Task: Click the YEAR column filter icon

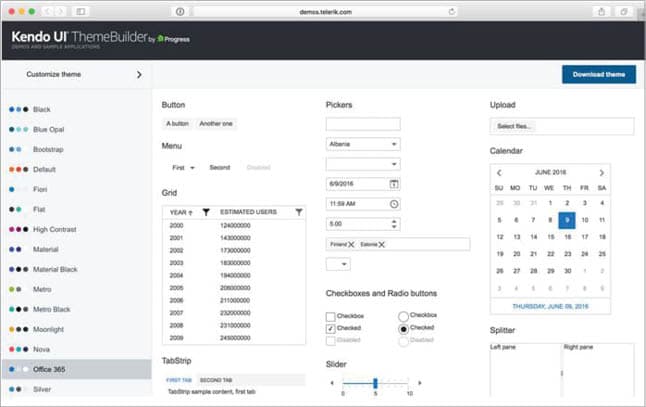Action: [206, 212]
